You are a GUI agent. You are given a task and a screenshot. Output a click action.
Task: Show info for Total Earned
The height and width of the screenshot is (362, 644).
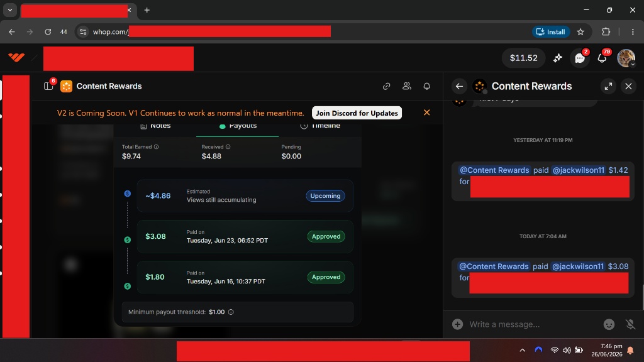point(156,146)
